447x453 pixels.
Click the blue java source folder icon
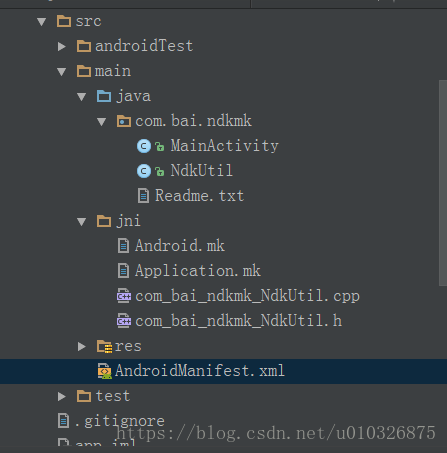click(x=104, y=96)
